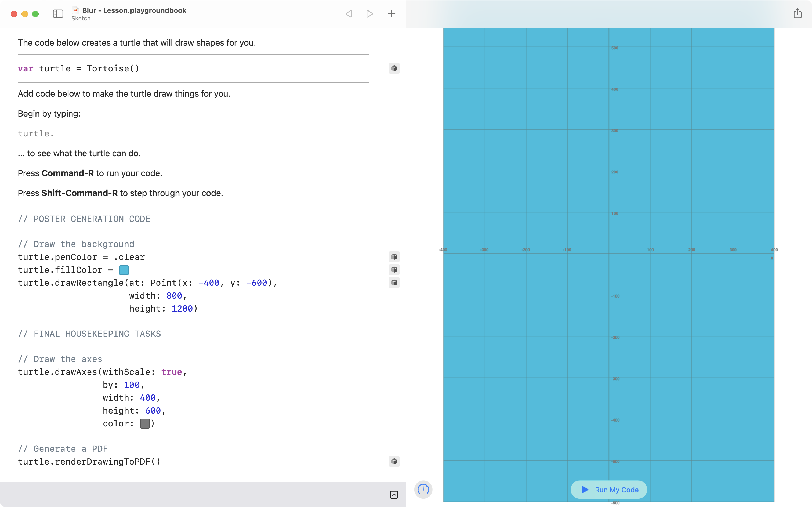
Task: Place the cursor in the turtle. placeholder code
Action: pyautogui.click(x=35, y=133)
